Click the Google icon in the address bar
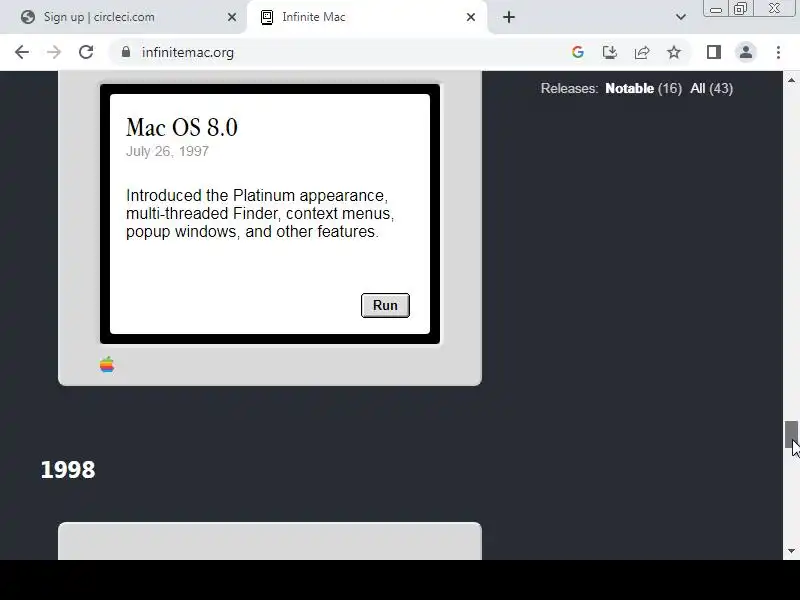The height and width of the screenshot is (600, 800). (578, 52)
